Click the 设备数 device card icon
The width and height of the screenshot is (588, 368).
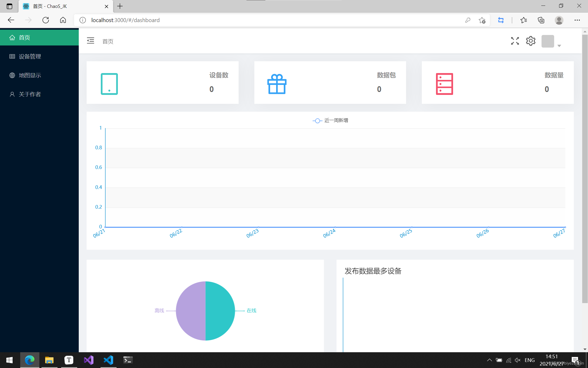[x=109, y=84]
